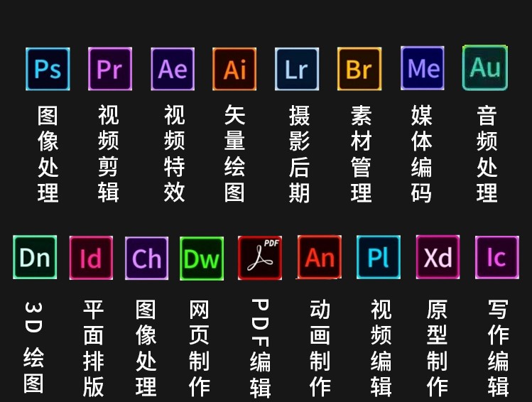Click the 素材管理 label under Br
Image resolution: width=532 pixels, height=402 pixels.
361,154
